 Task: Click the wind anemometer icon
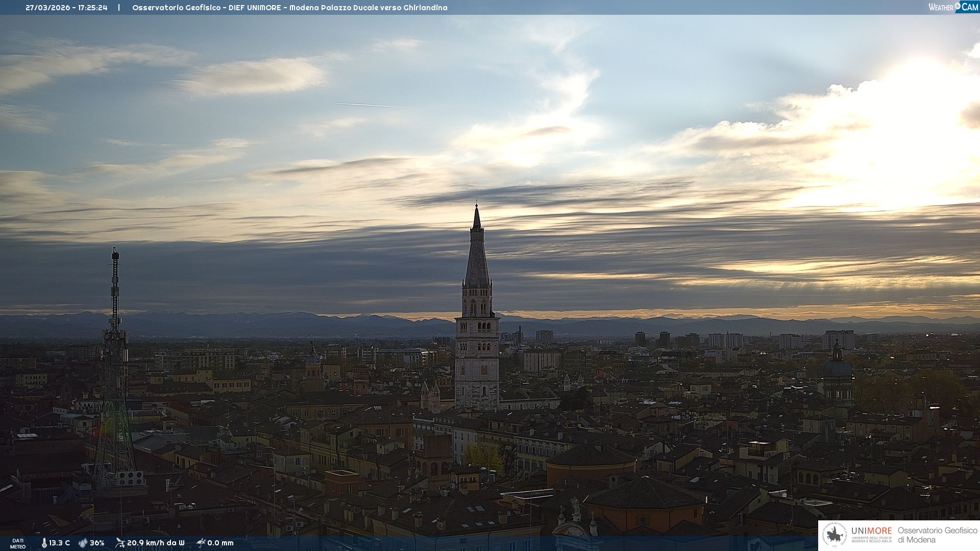click(x=120, y=543)
